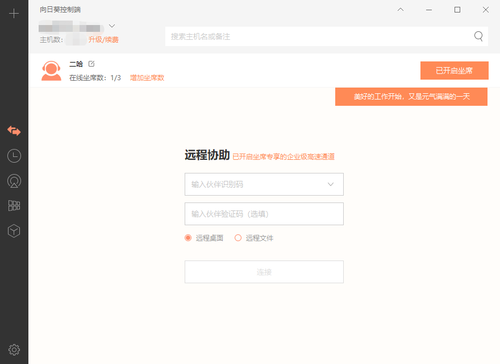Viewport: 500px width, 364px height.
Task: Open the grid apps icon in sidebar
Action: click(14, 206)
